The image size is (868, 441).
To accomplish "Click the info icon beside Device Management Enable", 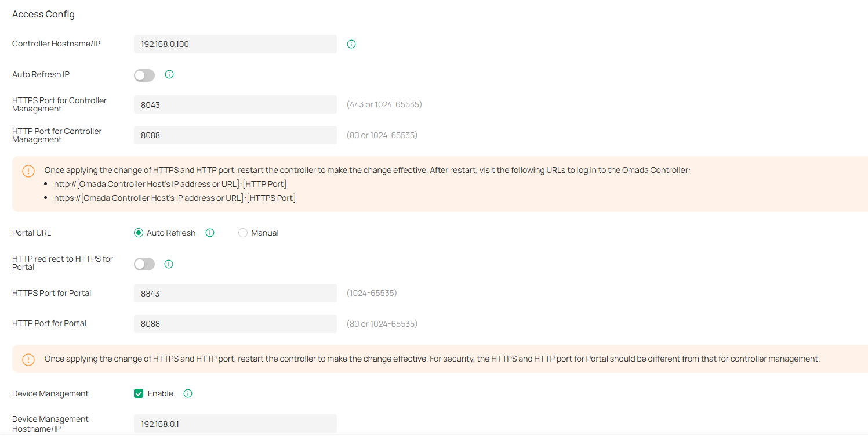I will (187, 393).
